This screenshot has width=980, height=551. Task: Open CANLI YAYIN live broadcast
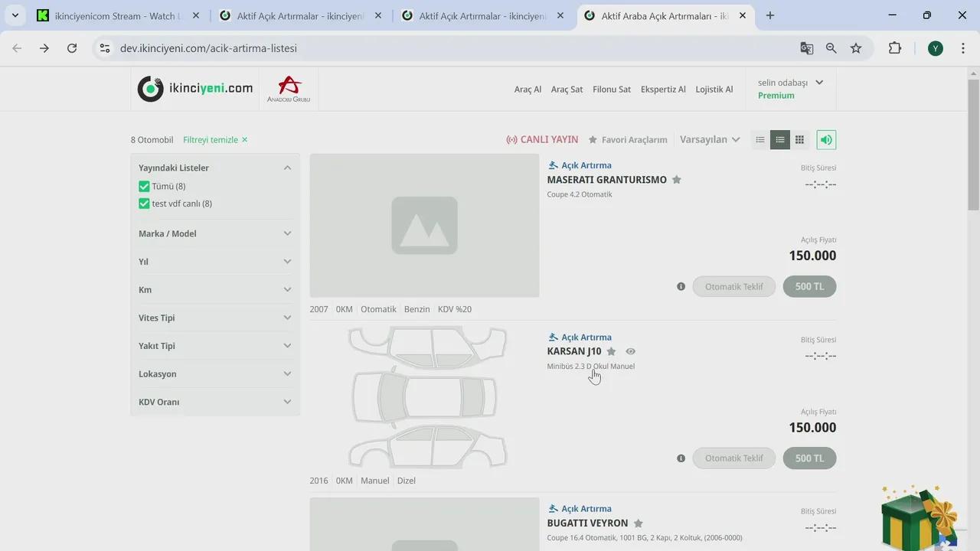(542, 139)
